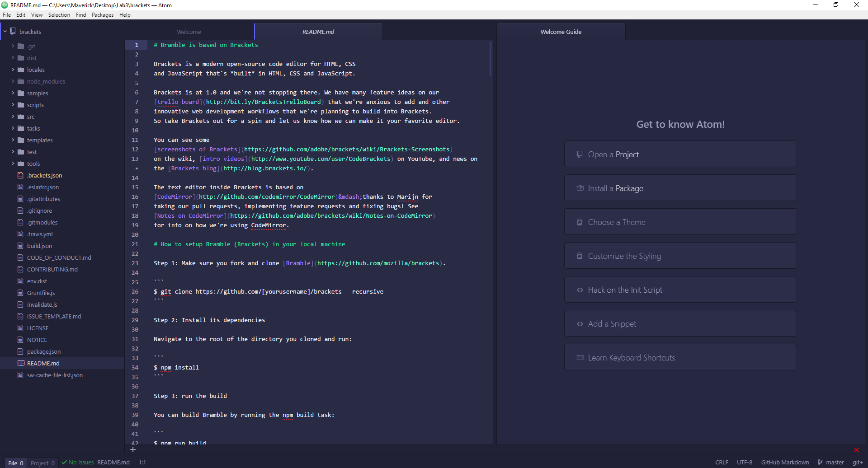Open the Edit menu
This screenshot has width=868, height=468.
21,15
